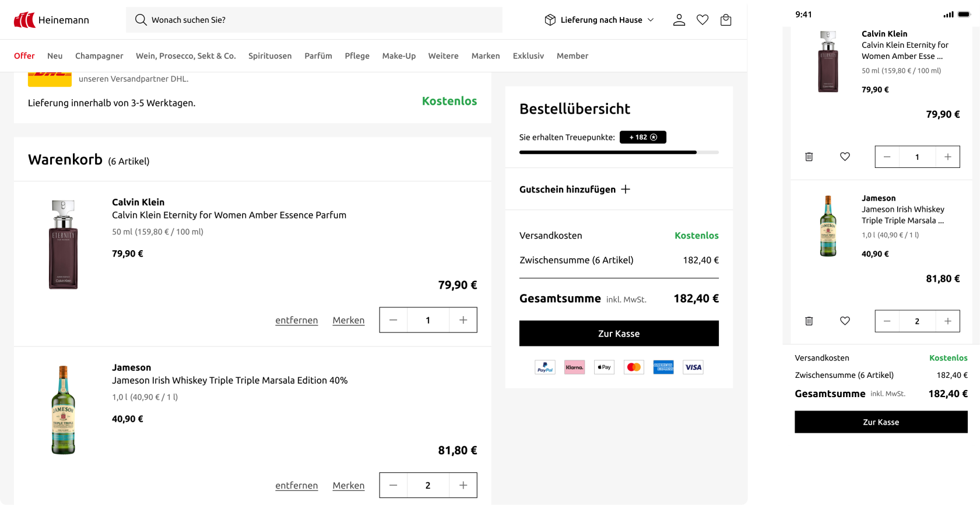Focus the Wonach suchen Sie search field
The width and height of the screenshot is (980, 505).
(314, 20)
